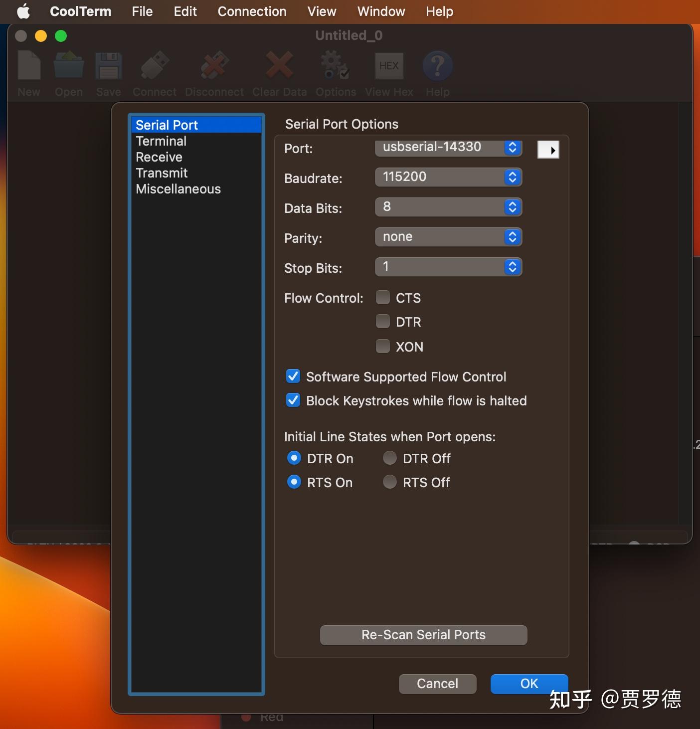Click the Help question mark icon
The width and height of the screenshot is (700, 729).
coord(438,66)
